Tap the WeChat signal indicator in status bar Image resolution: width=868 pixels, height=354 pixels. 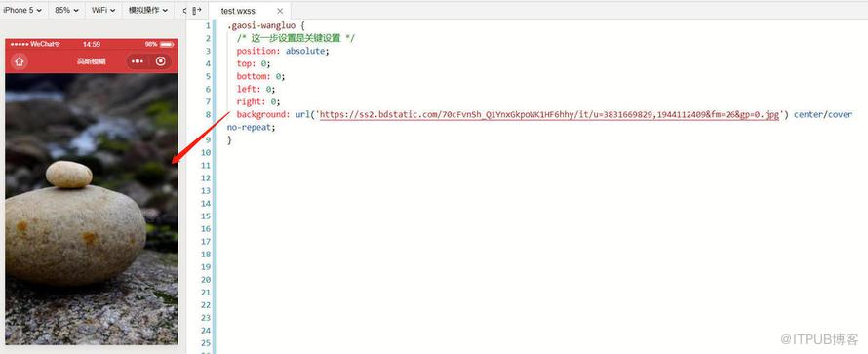[x=35, y=44]
